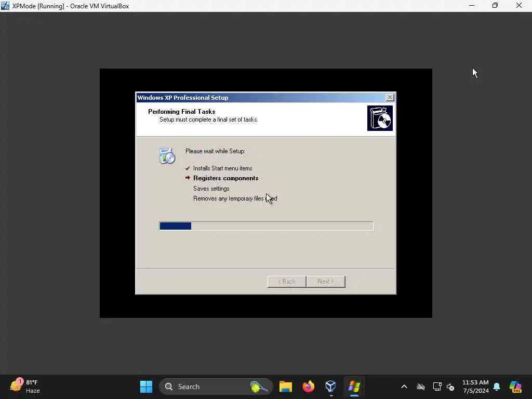Viewport: 532px width, 399px height.
Task: Click the disabled Back button
Action: coord(287,282)
